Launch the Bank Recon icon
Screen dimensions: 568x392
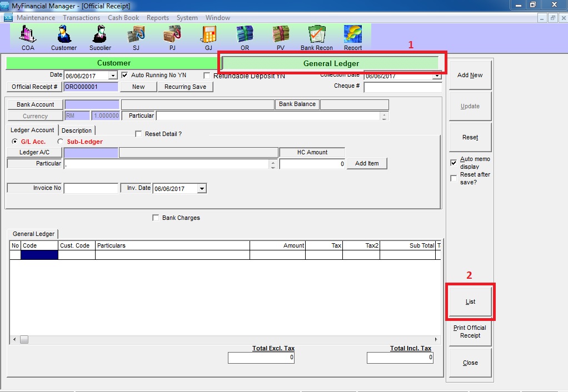(x=316, y=37)
